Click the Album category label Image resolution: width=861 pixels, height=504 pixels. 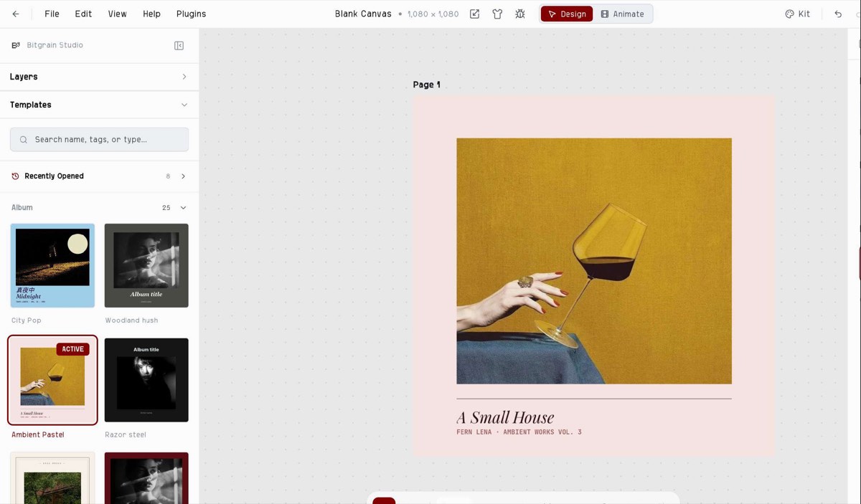(x=22, y=208)
